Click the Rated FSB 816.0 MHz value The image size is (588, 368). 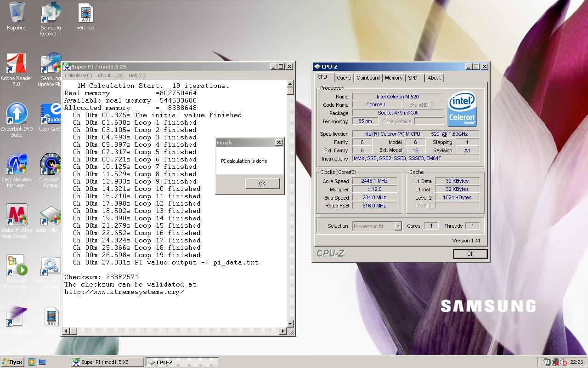click(374, 206)
